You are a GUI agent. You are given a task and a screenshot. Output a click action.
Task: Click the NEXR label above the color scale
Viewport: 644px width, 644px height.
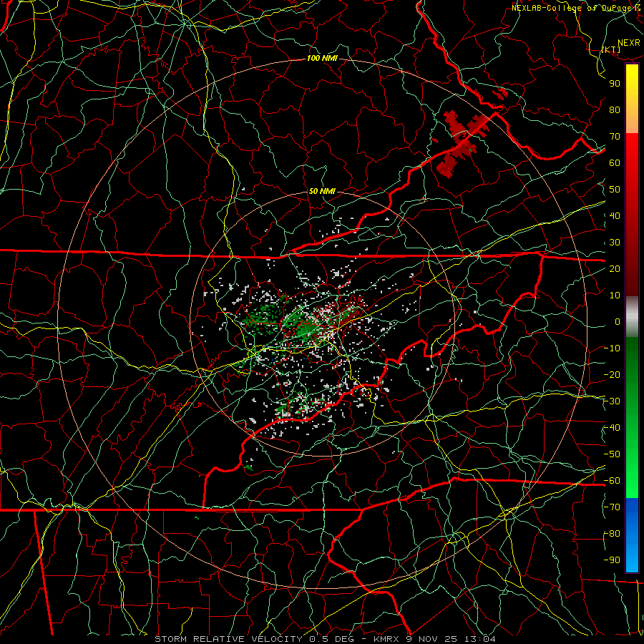pyautogui.click(x=628, y=43)
